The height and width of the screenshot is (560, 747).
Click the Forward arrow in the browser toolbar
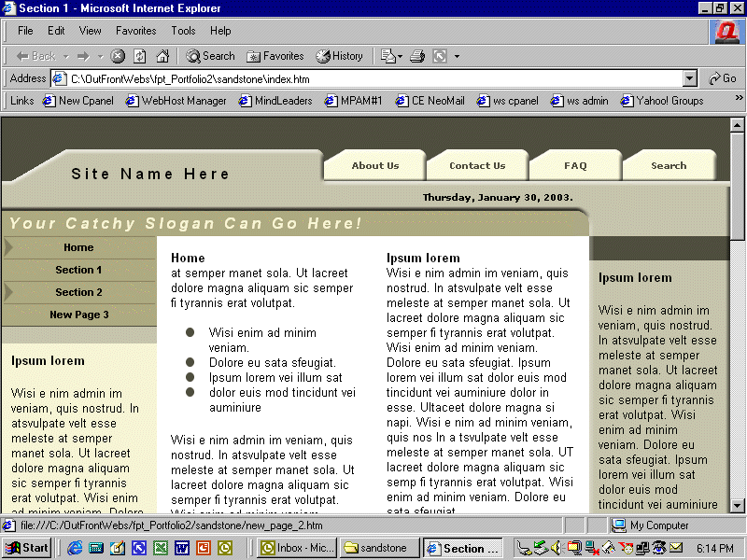pos(83,56)
